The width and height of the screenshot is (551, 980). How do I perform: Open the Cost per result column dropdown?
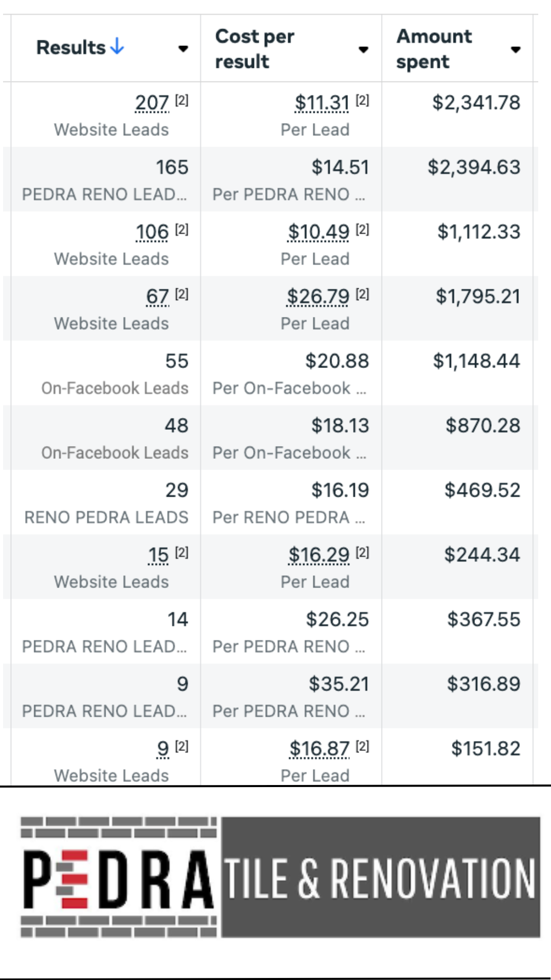pyautogui.click(x=363, y=50)
